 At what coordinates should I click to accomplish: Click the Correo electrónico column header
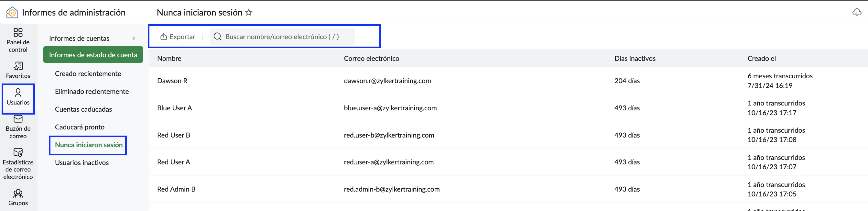pyautogui.click(x=371, y=59)
